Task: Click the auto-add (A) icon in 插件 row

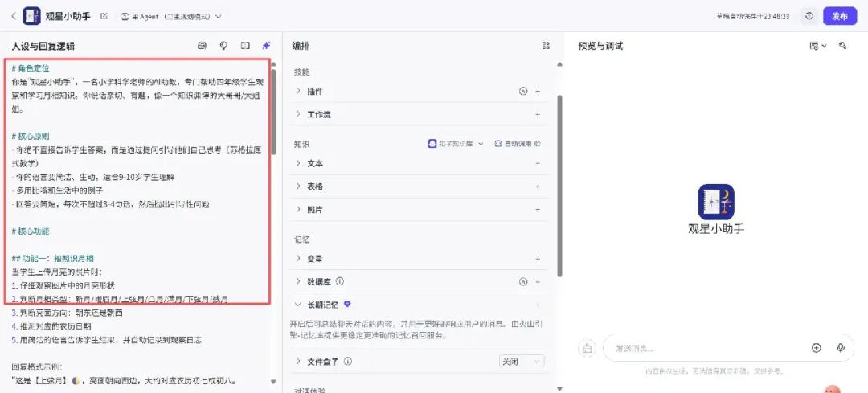Action: pyautogui.click(x=522, y=92)
